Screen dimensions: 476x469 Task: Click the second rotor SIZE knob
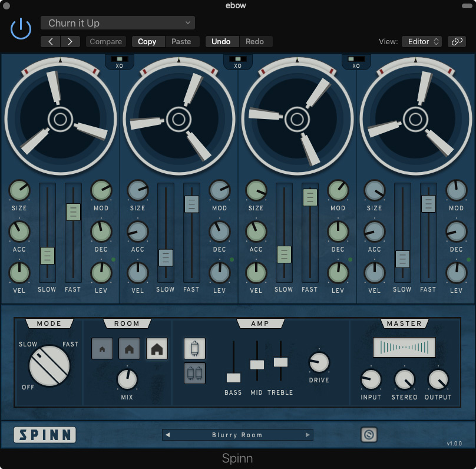point(138,190)
